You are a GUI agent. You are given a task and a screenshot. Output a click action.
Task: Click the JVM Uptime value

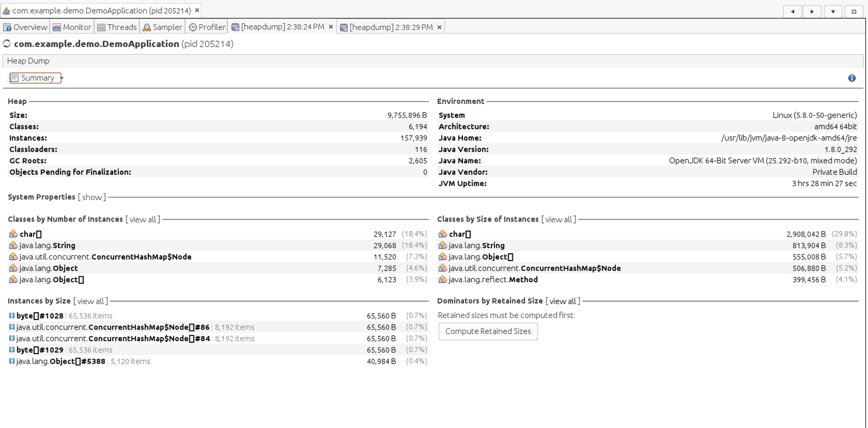coord(824,184)
